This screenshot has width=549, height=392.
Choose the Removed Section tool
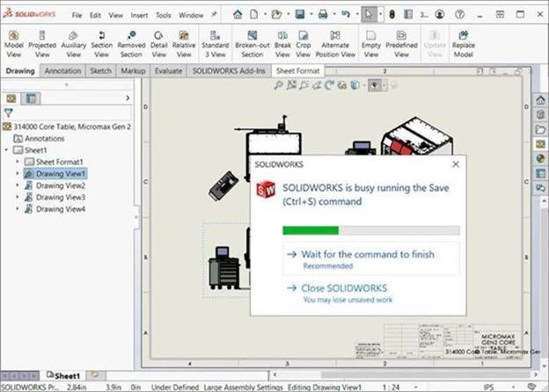[x=131, y=44]
